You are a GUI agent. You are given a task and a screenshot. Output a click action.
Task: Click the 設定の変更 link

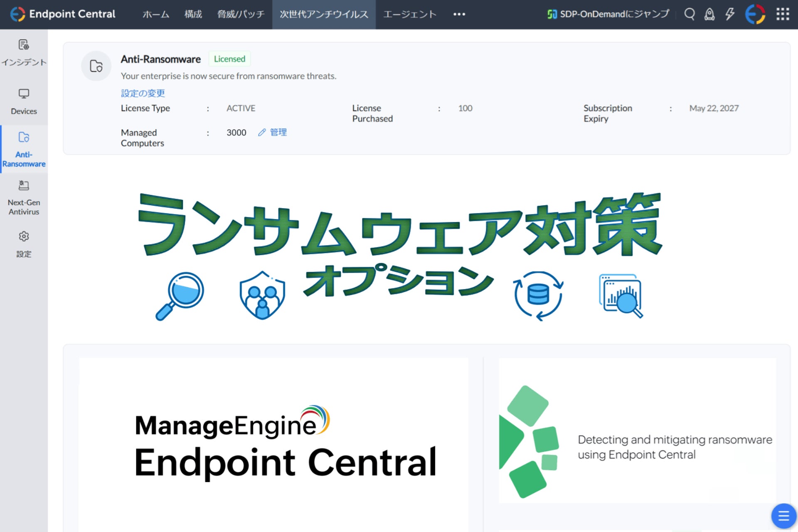143,93
